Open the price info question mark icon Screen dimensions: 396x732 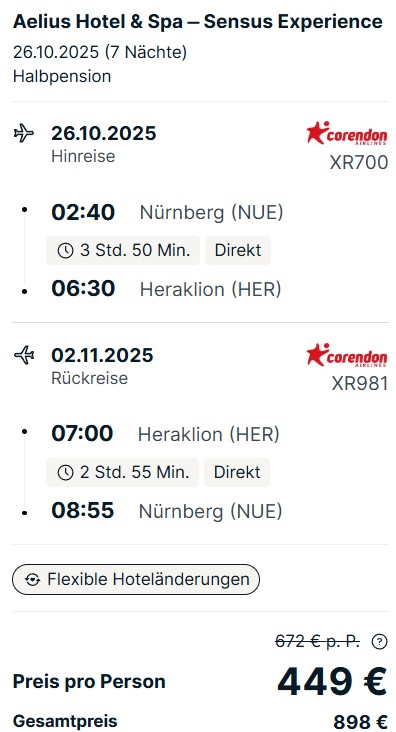tap(379, 642)
